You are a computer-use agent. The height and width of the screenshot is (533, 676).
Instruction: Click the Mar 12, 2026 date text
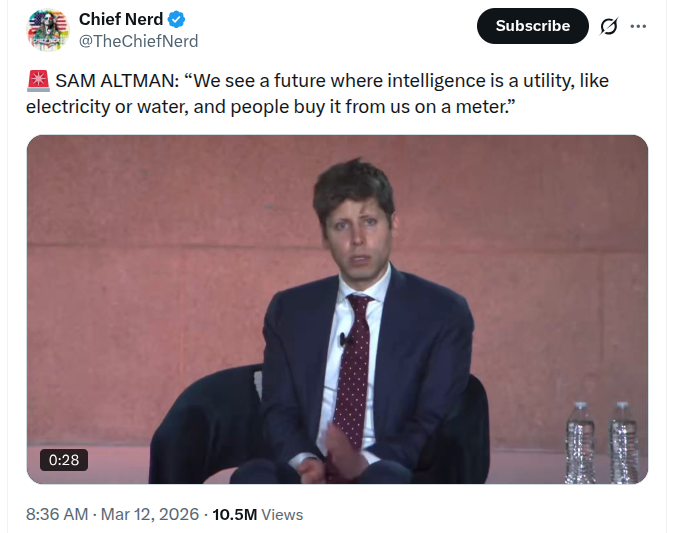coord(150,514)
